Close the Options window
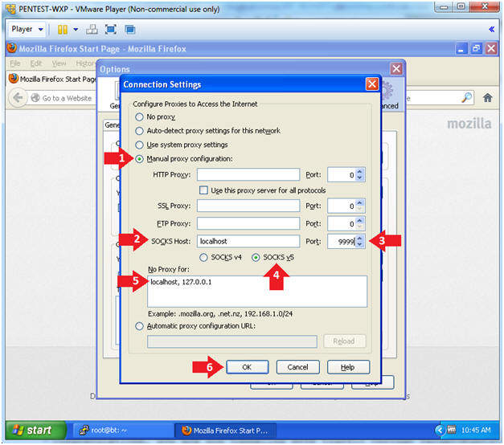Viewport: 504px width, 445px height. 396,69
